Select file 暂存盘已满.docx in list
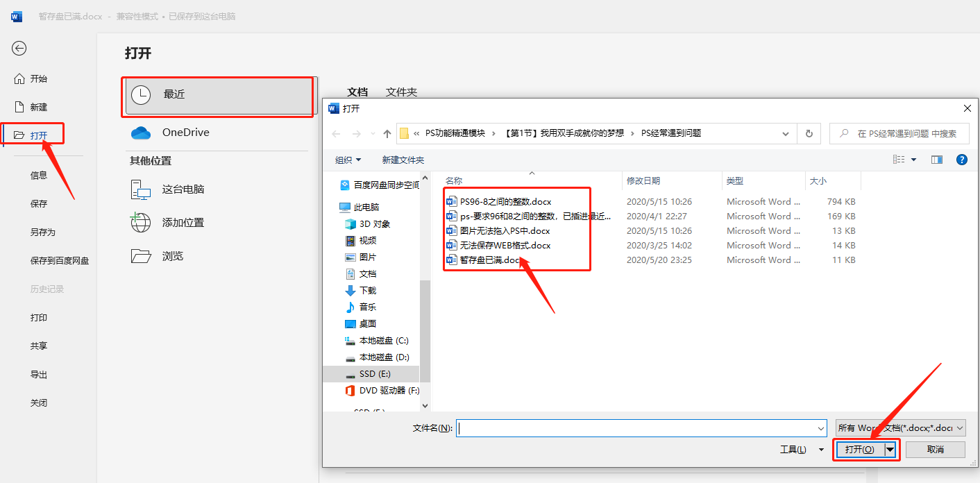Image resolution: width=980 pixels, height=483 pixels. (484, 260)
